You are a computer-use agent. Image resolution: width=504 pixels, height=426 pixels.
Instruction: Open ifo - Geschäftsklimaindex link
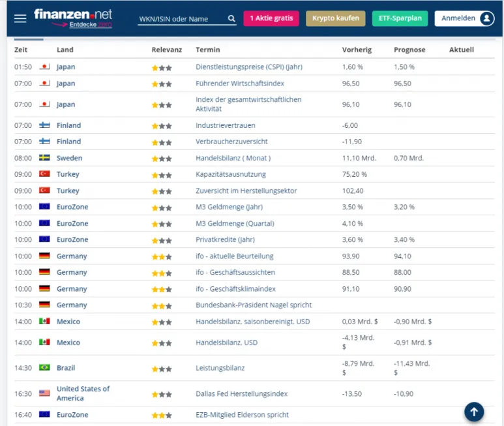pos(235,289)
